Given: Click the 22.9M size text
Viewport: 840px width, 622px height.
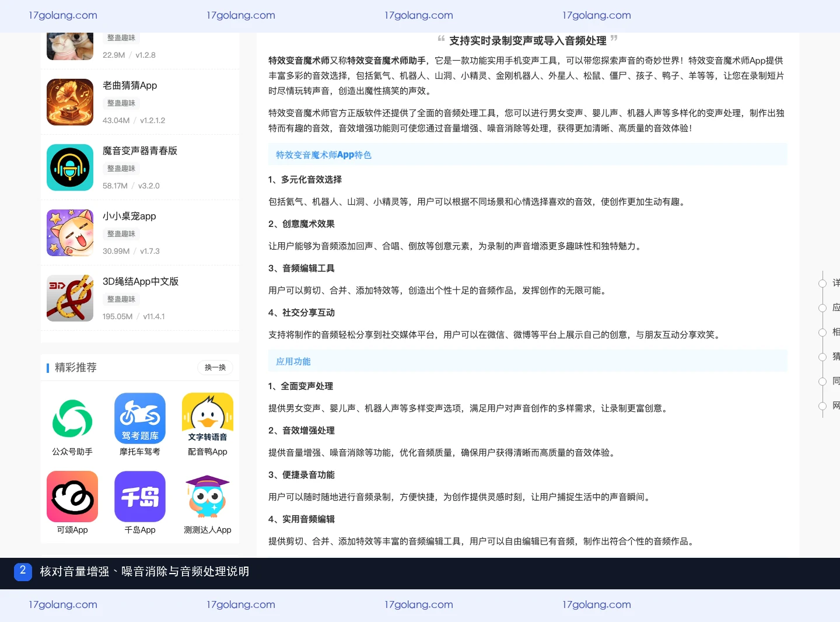Looking at the screenshot, I should (114, 55).
